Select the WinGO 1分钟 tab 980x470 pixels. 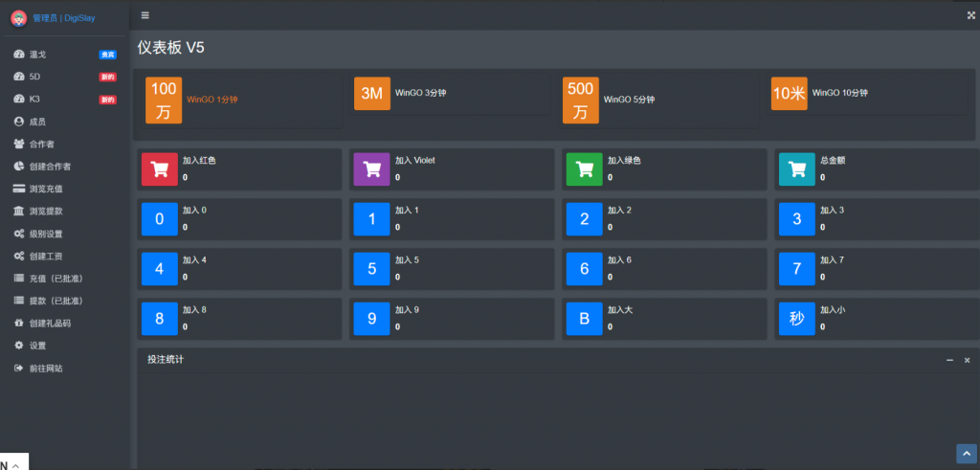click(212, 99)
